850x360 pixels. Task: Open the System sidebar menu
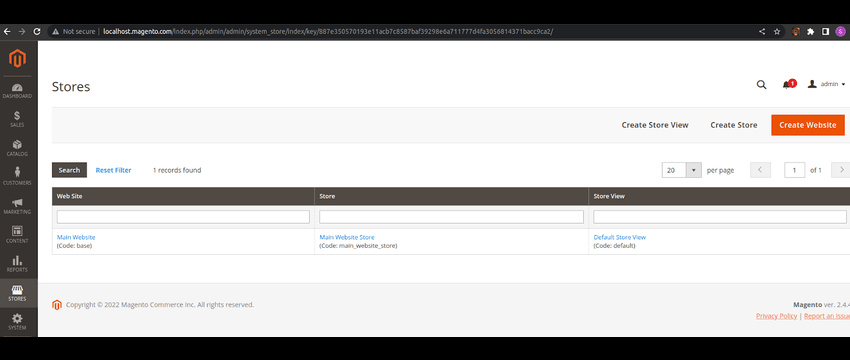pos(17,322)
